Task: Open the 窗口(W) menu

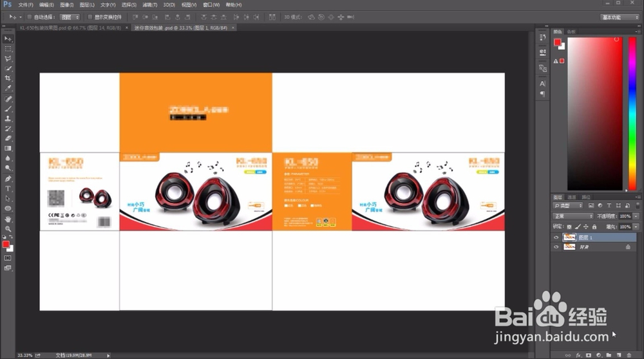Action: coord(211,5)
